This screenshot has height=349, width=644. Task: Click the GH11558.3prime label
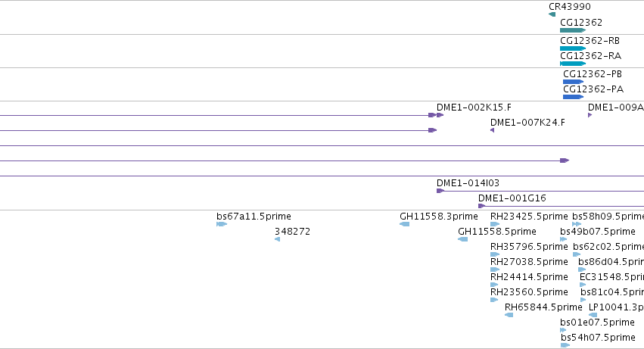(439, 217)
